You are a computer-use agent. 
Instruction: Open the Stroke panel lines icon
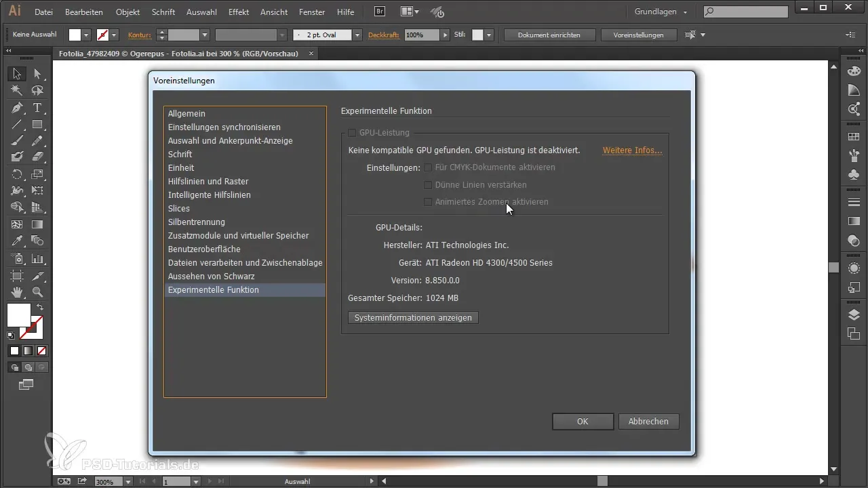(854, 203)
